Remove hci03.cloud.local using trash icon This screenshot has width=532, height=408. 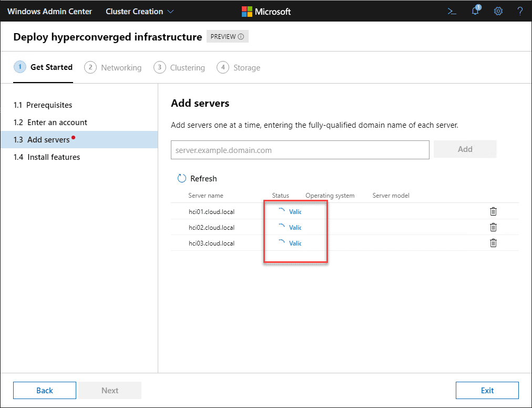(493, 243)
